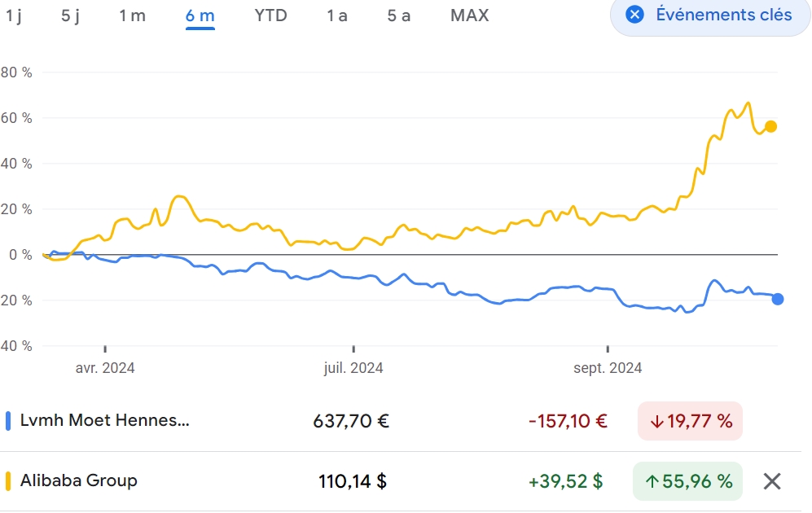Select the 6 m range tab

200,15
